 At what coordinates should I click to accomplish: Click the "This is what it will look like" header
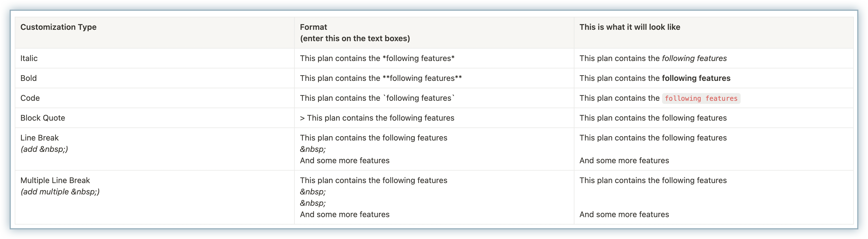629,27
